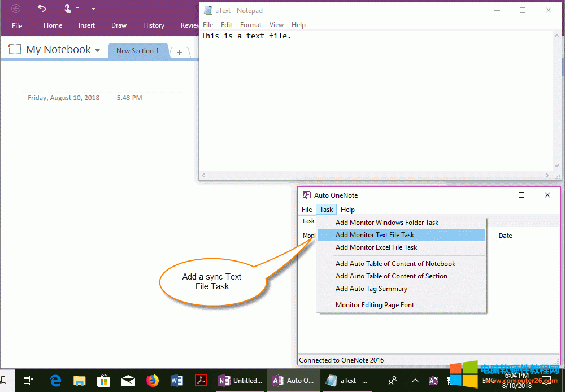Click the My Notebook book icon
The width and height of the screenshot is (565, 392).
point(15,49)
